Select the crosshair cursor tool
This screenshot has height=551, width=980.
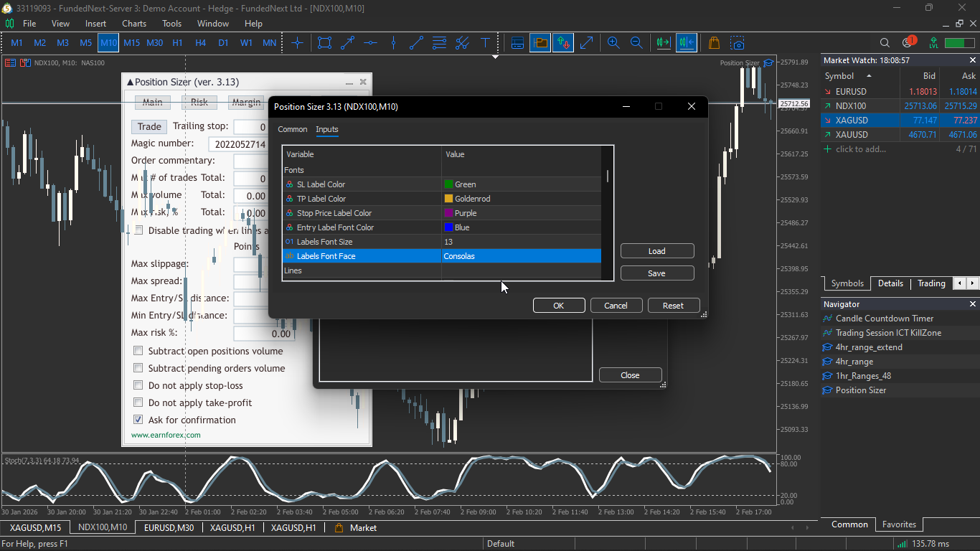[x=298, y=43]
